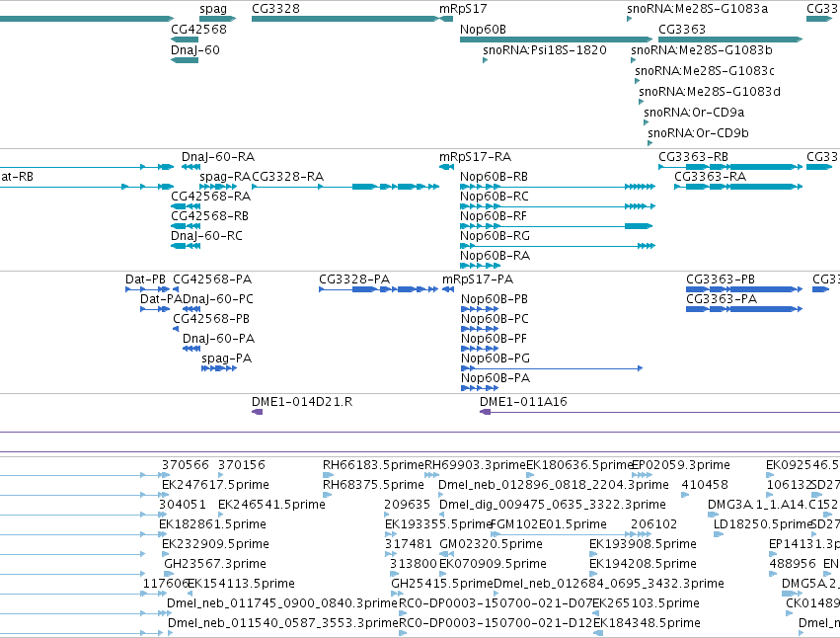The height and width of the screenshot is (638, 840).
Task: Select the snoRNA:Or-CD9b label
Action: [698, 133]
